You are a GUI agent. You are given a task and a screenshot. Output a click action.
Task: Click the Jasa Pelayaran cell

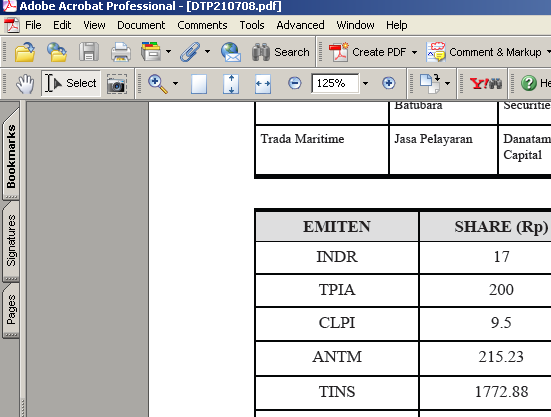(443, 149)
